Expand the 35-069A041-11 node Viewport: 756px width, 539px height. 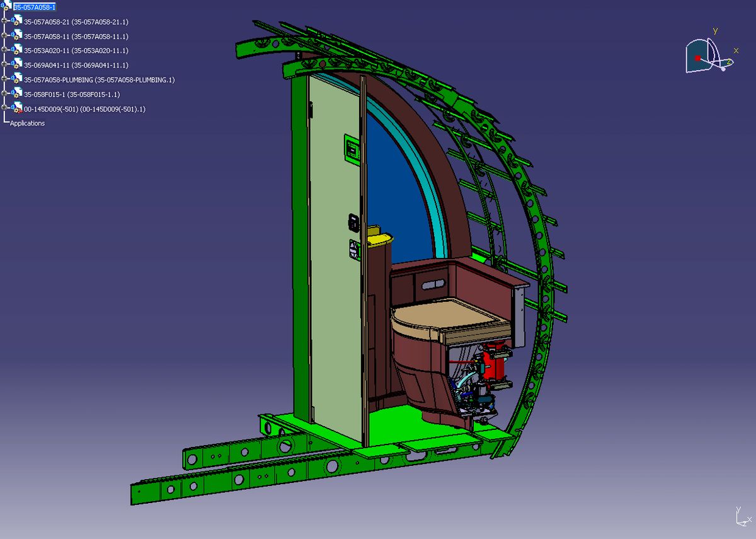tap(4, 64)
